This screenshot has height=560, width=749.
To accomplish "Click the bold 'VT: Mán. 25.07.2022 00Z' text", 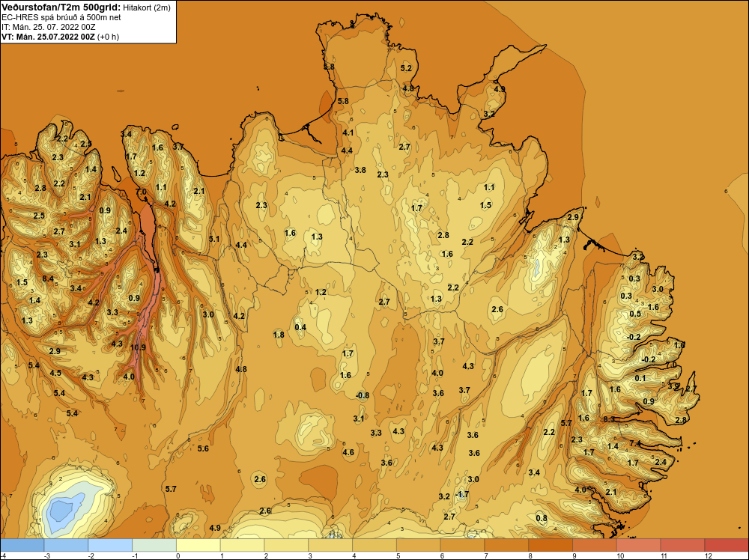I will pyautogui.click(x=48, y=37).
